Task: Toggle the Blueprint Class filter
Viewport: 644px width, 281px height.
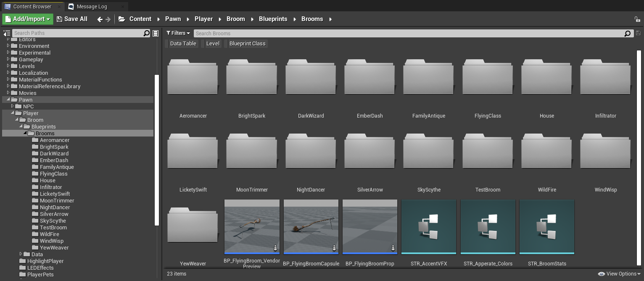Action: [x=247, y=44]
